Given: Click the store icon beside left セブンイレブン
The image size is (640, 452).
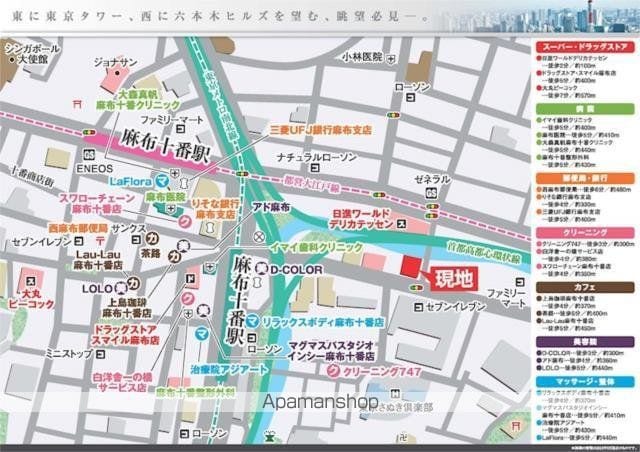Looking at the screenshot, I should 79,241.
